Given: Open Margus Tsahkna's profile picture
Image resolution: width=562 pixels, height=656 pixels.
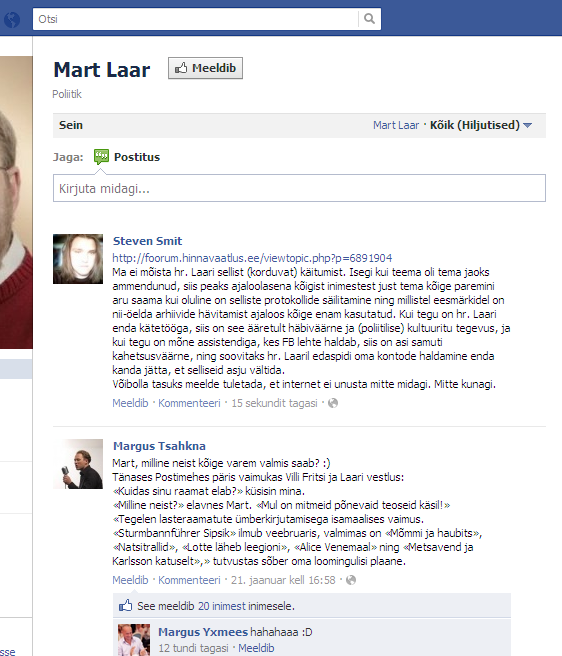Looking at the screenshot, I should [x=78, y=464].
